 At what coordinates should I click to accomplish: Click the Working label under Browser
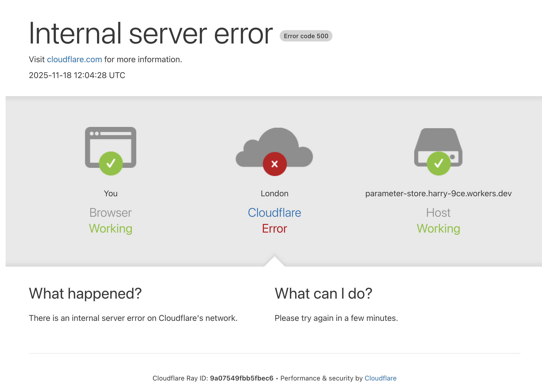111,228
